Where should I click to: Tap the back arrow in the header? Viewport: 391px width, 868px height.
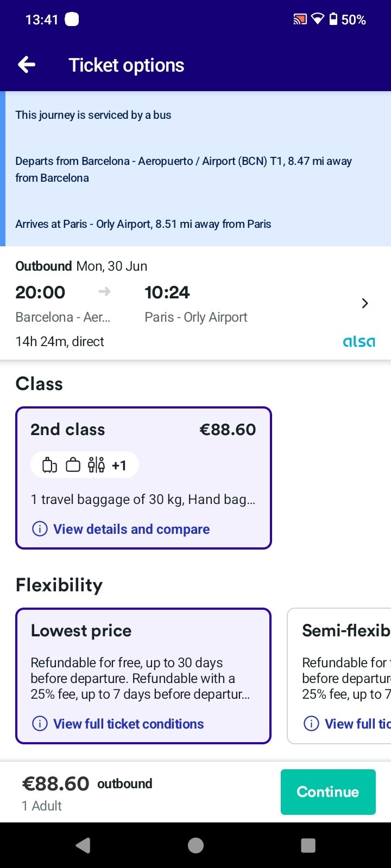(x=27, y=65)
